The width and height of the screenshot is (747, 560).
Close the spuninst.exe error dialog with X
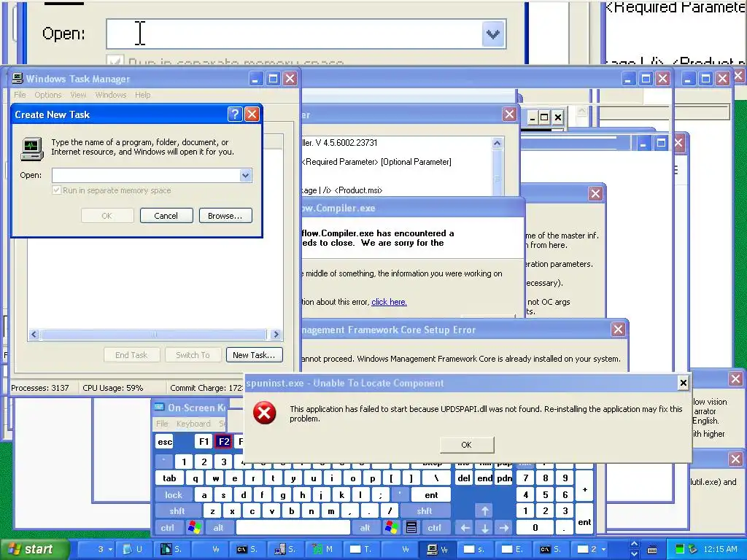pyautogui.click(x=683, y=382)
